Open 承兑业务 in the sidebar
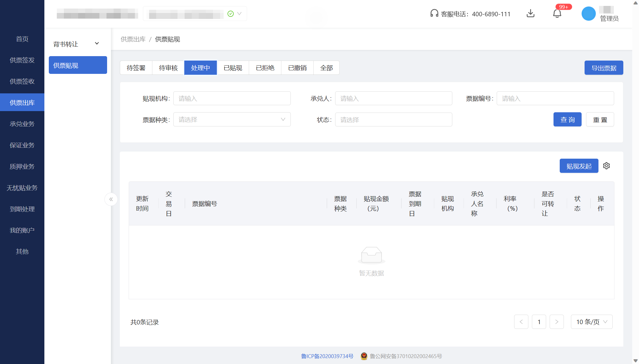Image resolution: width=639 pixels, height=364 pixels. (22, 124)
